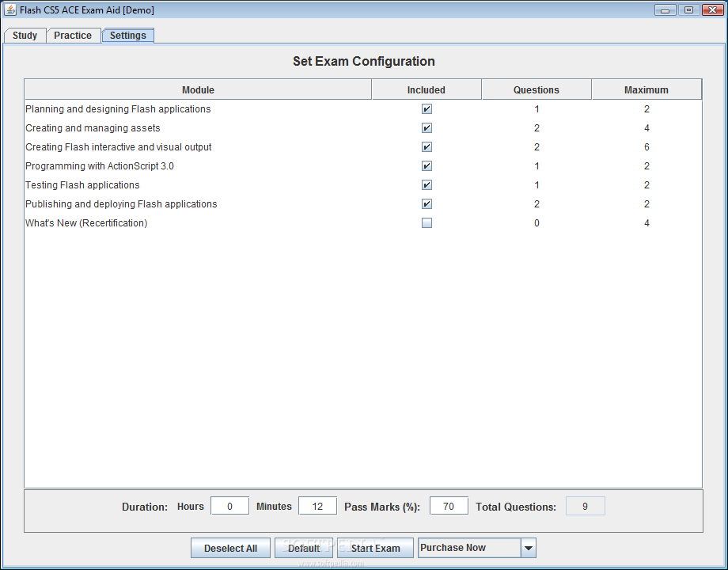Click the Hours input field
Screen dimensions: 728x570
[x=229, y=506]
